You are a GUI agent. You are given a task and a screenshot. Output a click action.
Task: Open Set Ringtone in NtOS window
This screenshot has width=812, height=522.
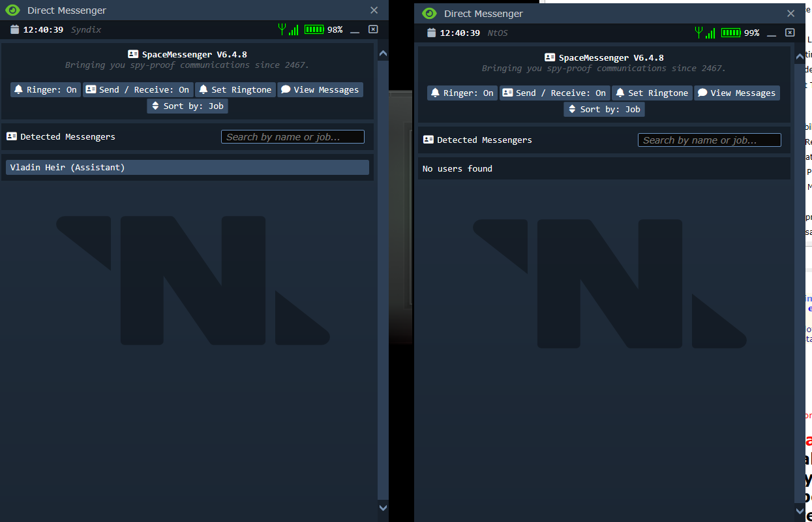(x=652, y=93)
